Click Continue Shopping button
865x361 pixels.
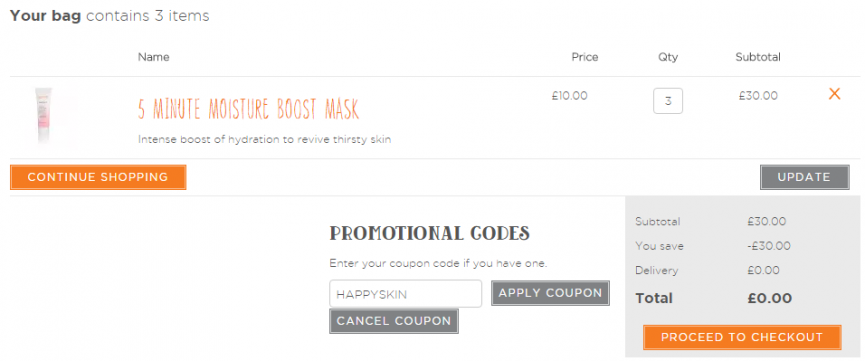click(98, 177)
